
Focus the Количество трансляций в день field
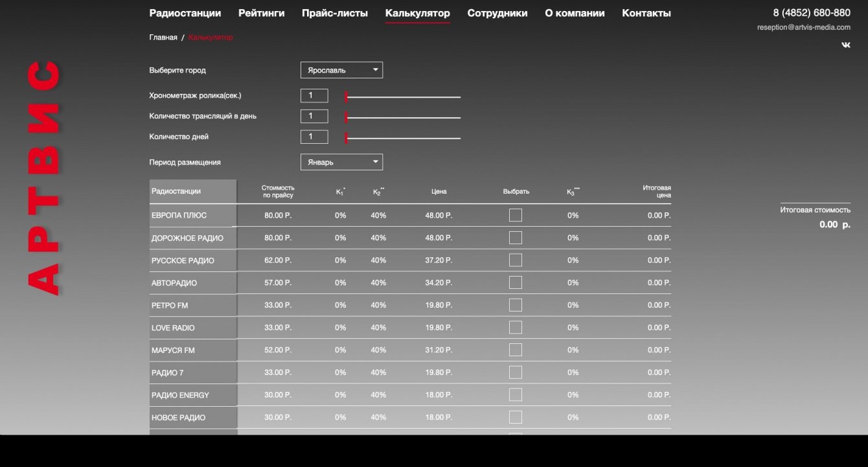point(314,117)
